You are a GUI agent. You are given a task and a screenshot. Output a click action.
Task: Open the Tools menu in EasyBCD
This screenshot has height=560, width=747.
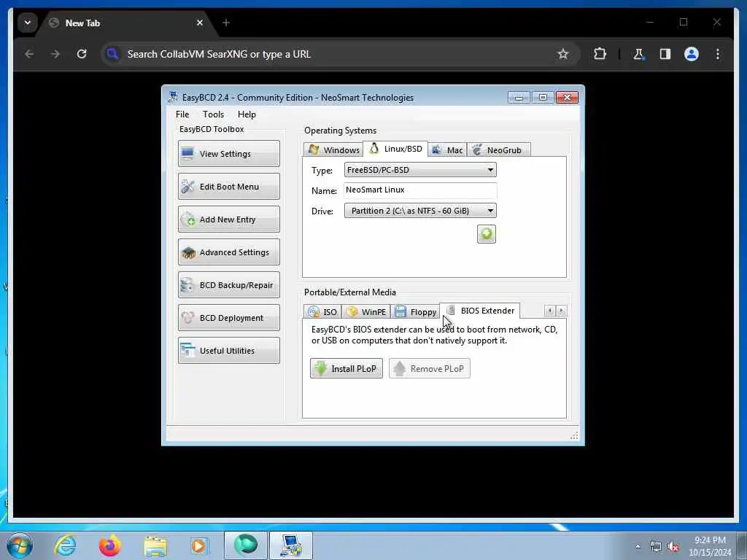(213, 114)
